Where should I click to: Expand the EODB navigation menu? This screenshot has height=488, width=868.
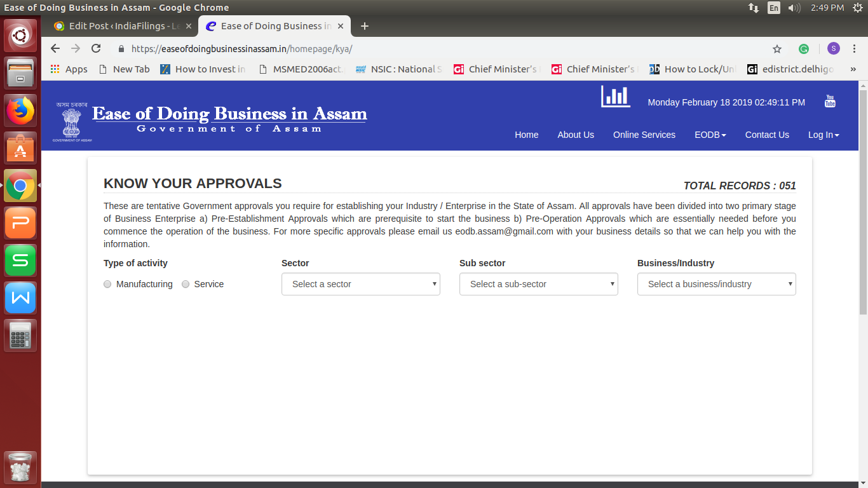click(710, 135)
